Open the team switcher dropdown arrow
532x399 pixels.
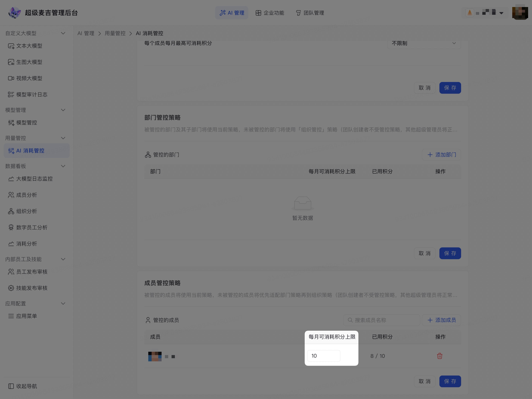click(502, 13)
